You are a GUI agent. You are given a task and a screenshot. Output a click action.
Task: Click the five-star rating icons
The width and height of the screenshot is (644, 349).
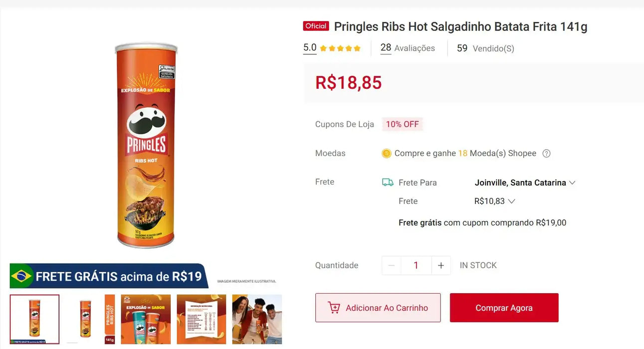(340, 48)
